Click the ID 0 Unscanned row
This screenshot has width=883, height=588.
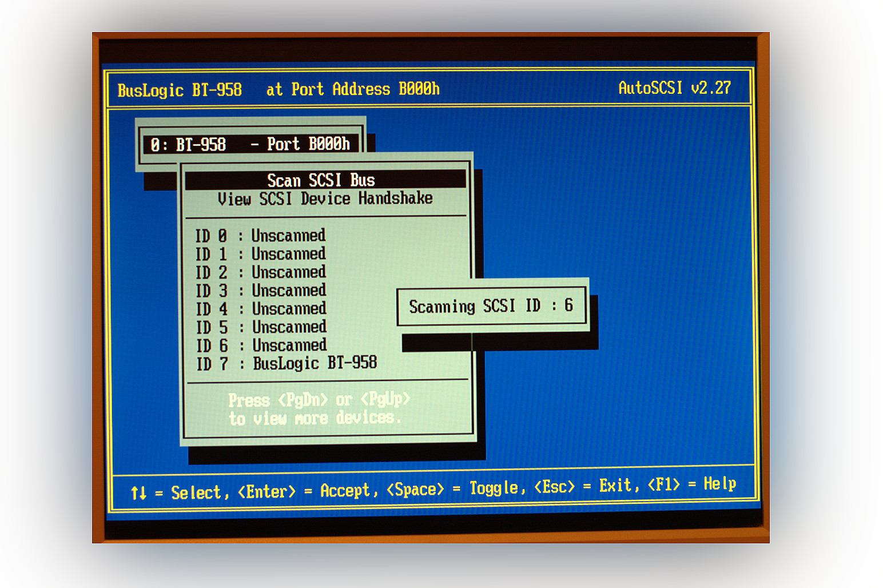[x=261, y=236]
